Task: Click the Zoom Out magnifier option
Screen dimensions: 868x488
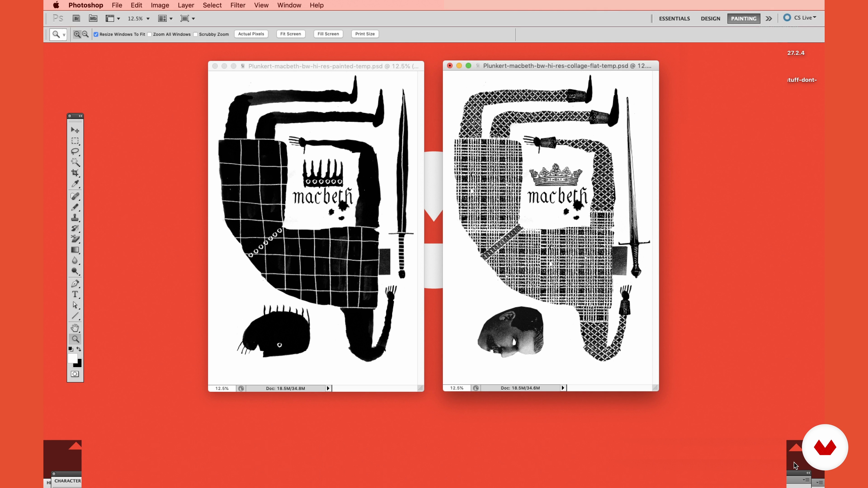Action: tap(85, 34)
